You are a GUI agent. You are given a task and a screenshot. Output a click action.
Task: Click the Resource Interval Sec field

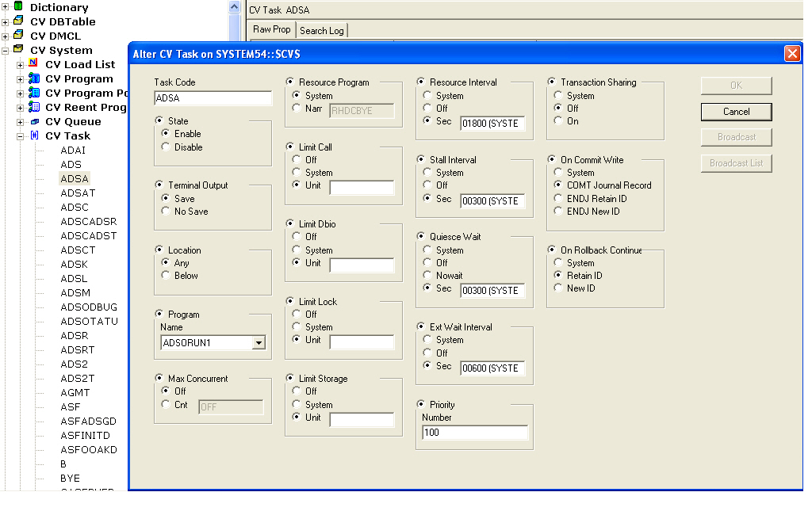point(492,123)
